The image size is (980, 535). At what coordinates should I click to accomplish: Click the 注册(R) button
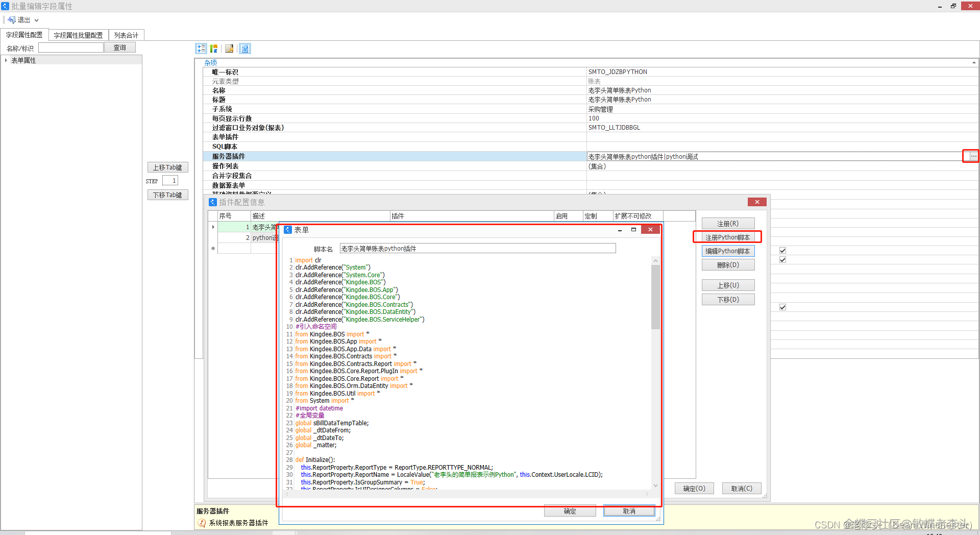pos(728,224)
